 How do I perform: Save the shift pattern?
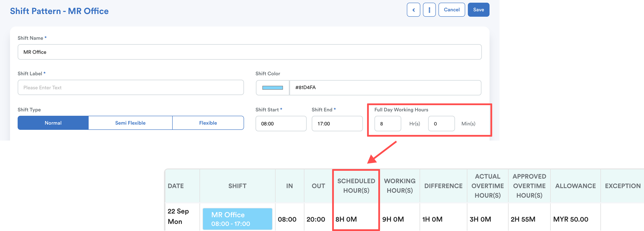point(478,10)
